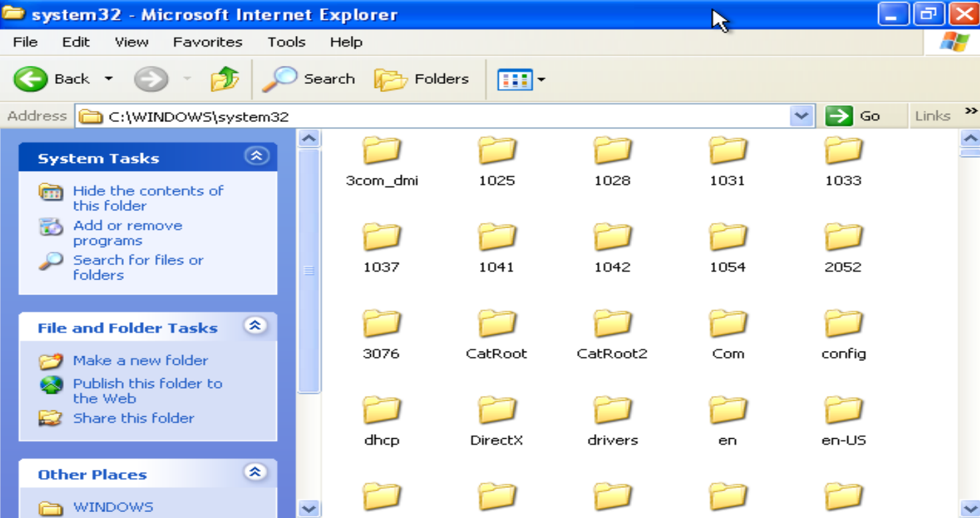Viewport: 980px width, 518px height.
Task: Open the View menu
Action: (131, 42)
